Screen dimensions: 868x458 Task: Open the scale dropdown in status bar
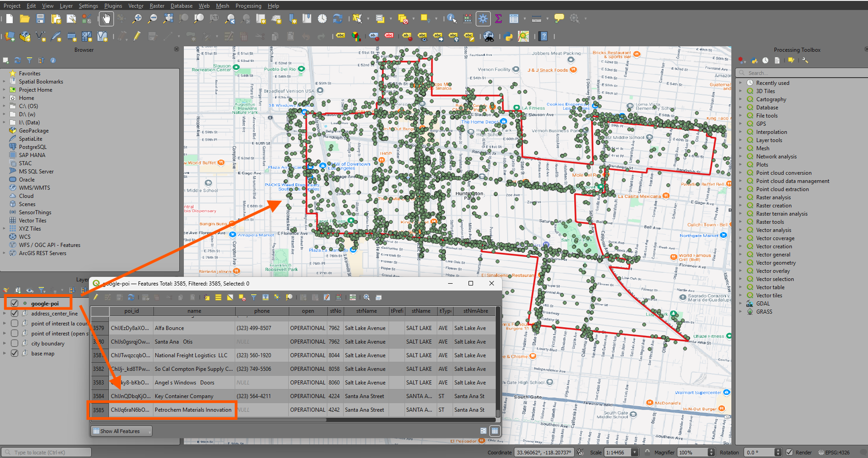tap(635, 452)
